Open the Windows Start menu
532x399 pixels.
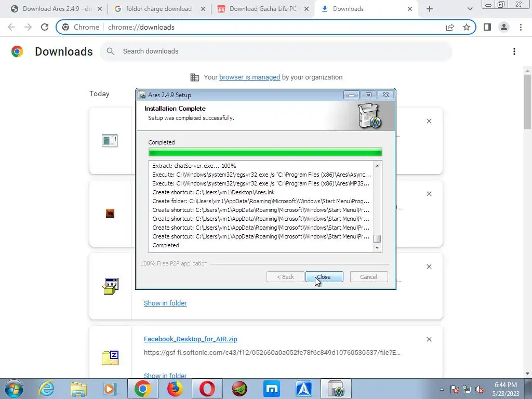[x=14, y=389]
